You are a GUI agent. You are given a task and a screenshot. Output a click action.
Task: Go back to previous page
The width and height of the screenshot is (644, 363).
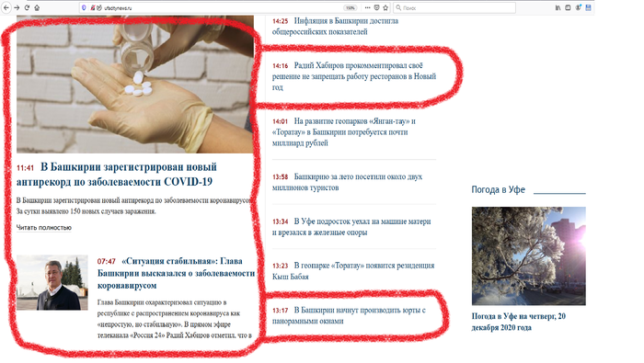click(x=6, y=7)
